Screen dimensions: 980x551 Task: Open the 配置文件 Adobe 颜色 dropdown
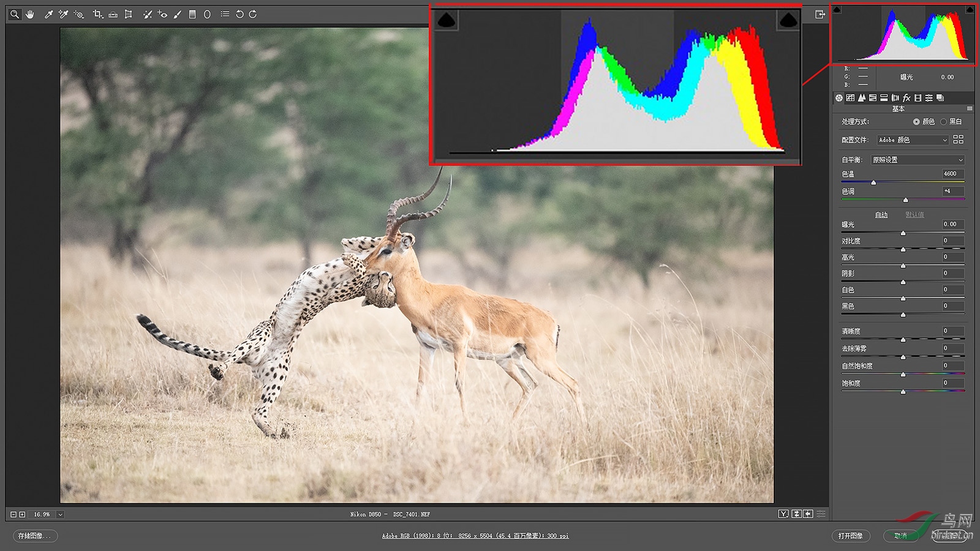pos(913,140)
